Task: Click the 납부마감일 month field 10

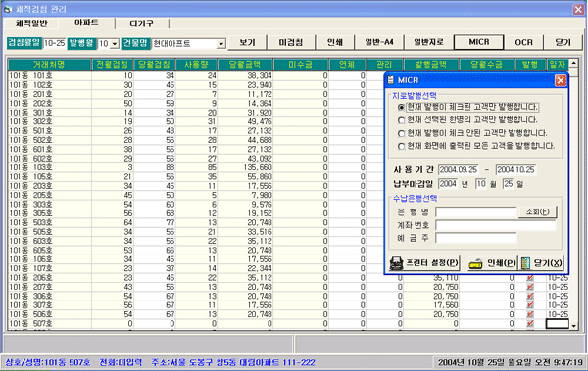Action: [x=481, y=184]
